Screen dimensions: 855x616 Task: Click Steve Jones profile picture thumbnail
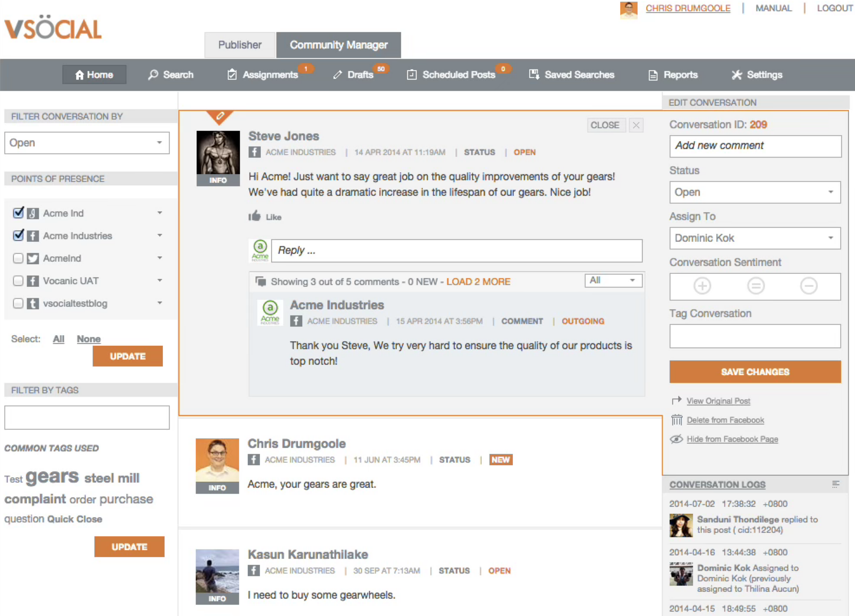click(x=218, y=152)
